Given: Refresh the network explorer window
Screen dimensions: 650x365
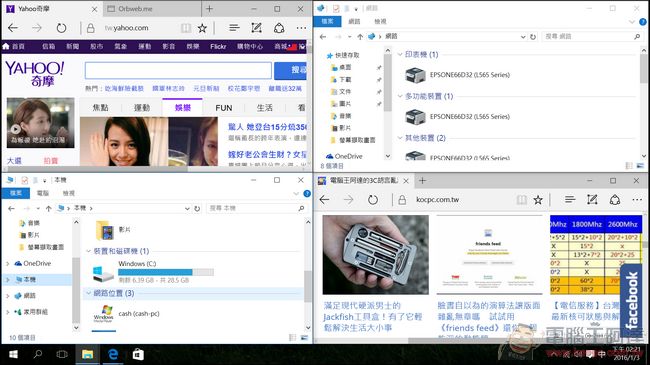Looking at the screenshot, I should 533,36.
